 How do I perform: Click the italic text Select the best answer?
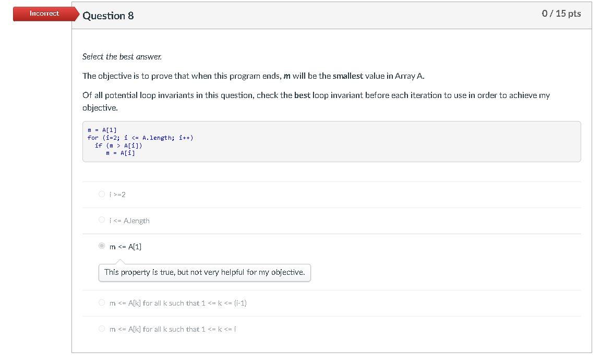(122, 56)
